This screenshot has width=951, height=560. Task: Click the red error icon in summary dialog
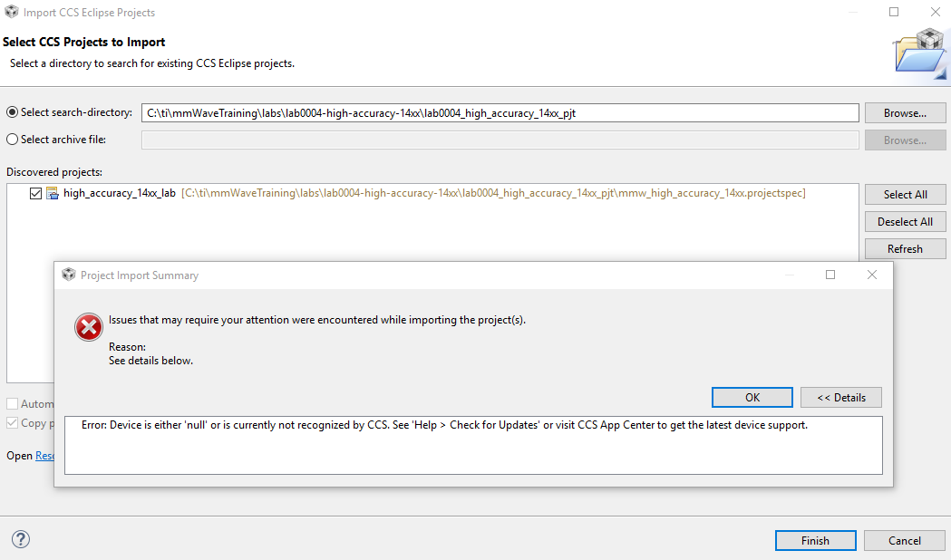click(88, 327)
